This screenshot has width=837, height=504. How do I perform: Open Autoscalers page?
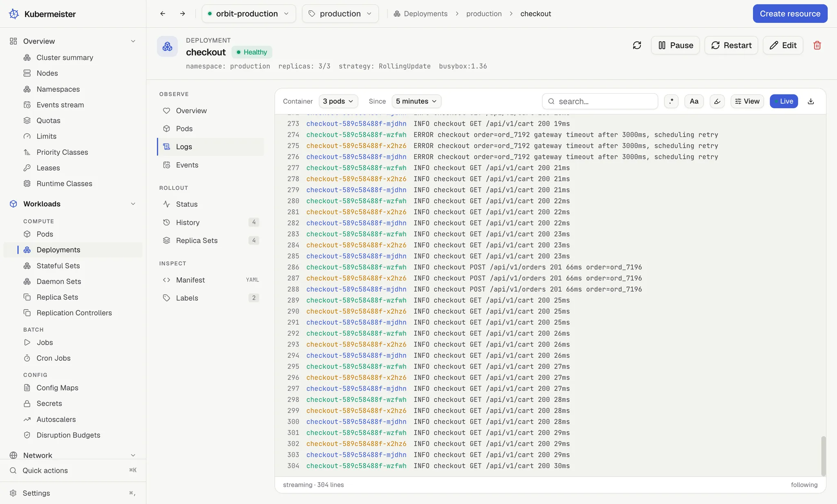56,419
